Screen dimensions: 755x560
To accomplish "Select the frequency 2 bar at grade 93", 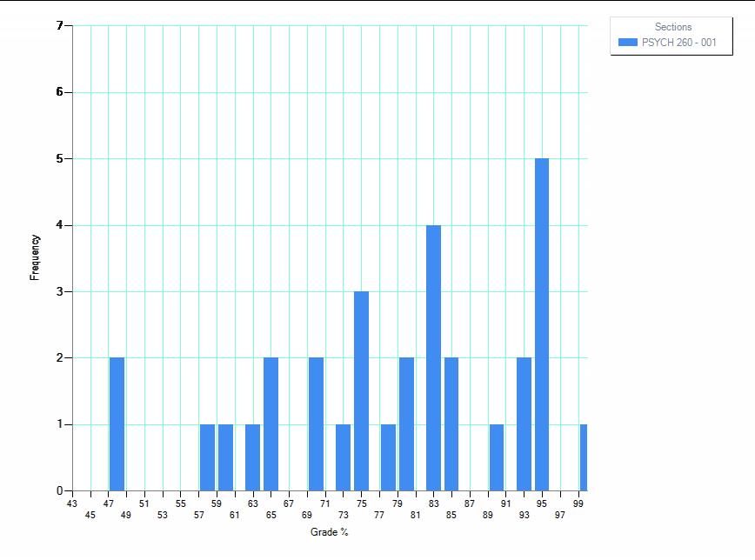I will [524, 424].
